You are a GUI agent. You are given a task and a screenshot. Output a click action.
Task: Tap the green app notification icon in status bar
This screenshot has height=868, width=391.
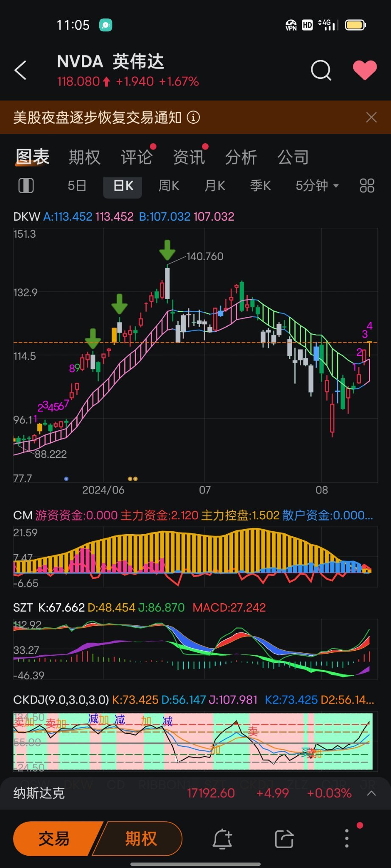[x=106, y=25]
